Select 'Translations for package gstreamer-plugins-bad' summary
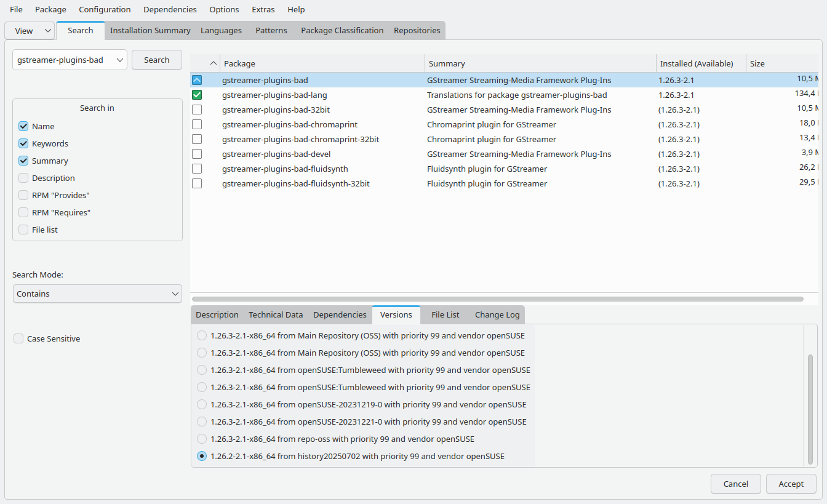This screenshot has height=504, width=827. (517, 95)
